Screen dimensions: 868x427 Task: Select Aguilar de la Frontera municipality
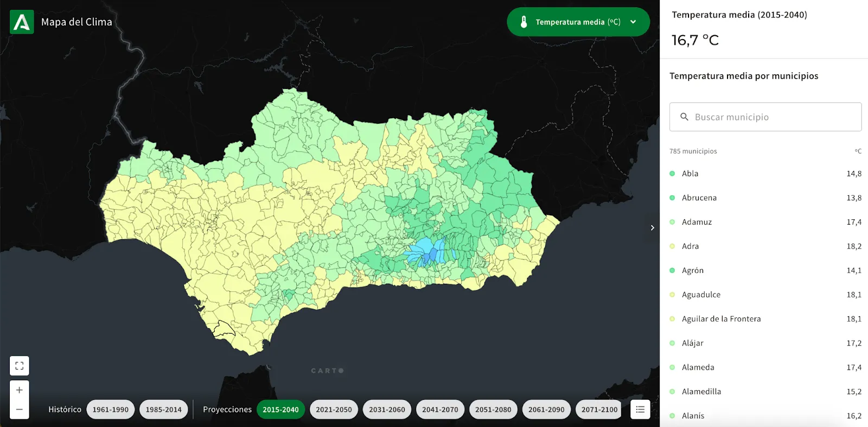[721, 319]
